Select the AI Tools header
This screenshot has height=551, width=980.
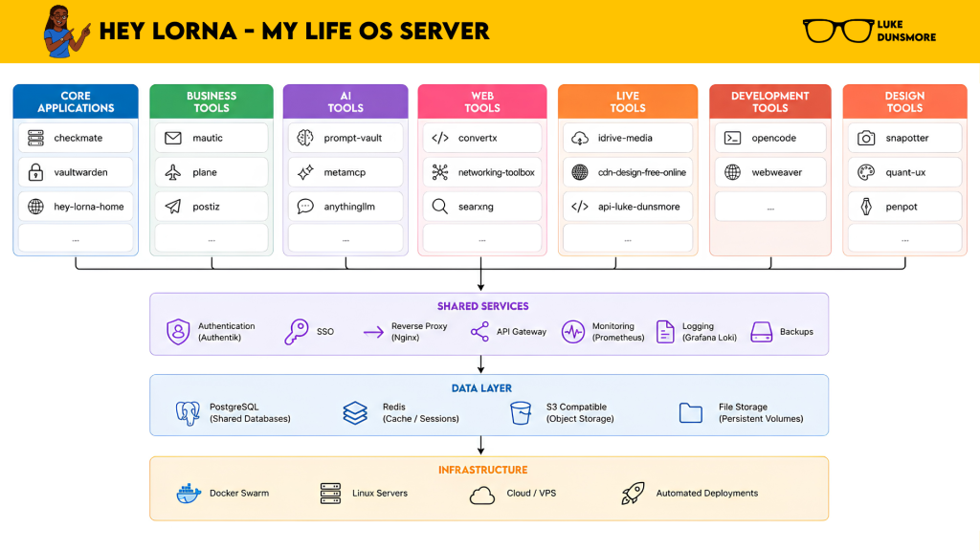coord(345,101)
